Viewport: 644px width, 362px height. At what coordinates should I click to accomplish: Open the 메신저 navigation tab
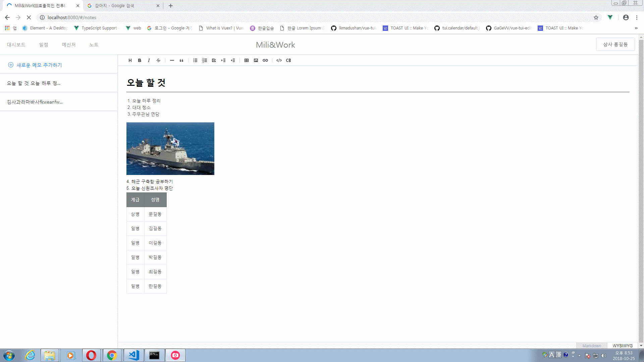69,45
